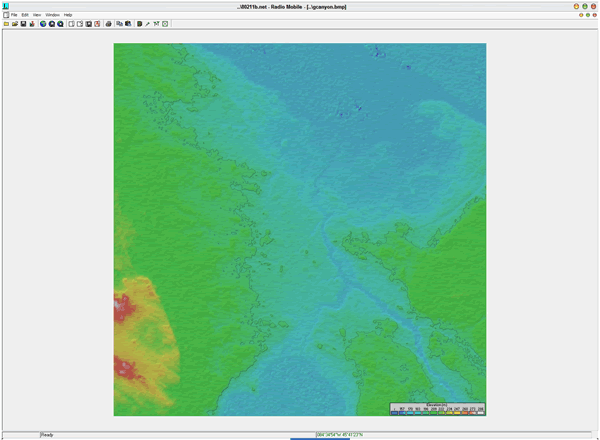Click the New networks folder icon
This screenshot has height=440, width=600.
tap(5, 23)
